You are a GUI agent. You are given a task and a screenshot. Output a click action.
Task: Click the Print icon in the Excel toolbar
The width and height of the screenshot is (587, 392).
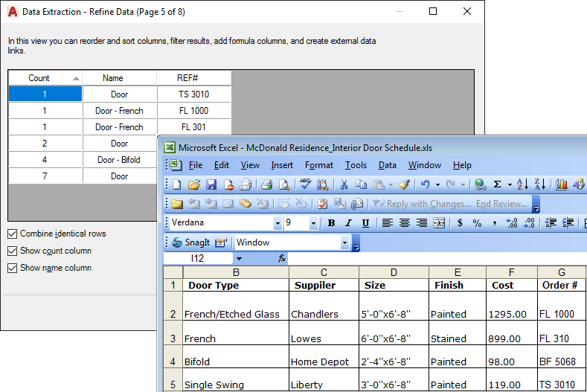tap(266, 184)
